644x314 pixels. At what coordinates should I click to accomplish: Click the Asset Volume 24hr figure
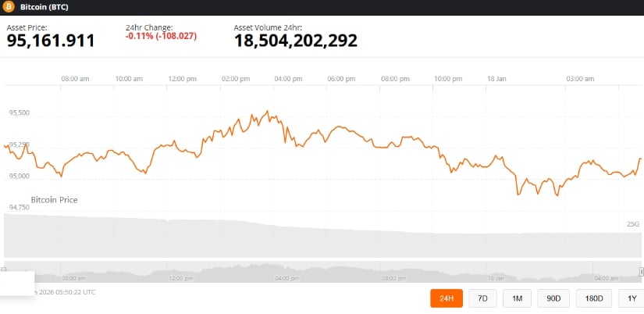point(296,41)
